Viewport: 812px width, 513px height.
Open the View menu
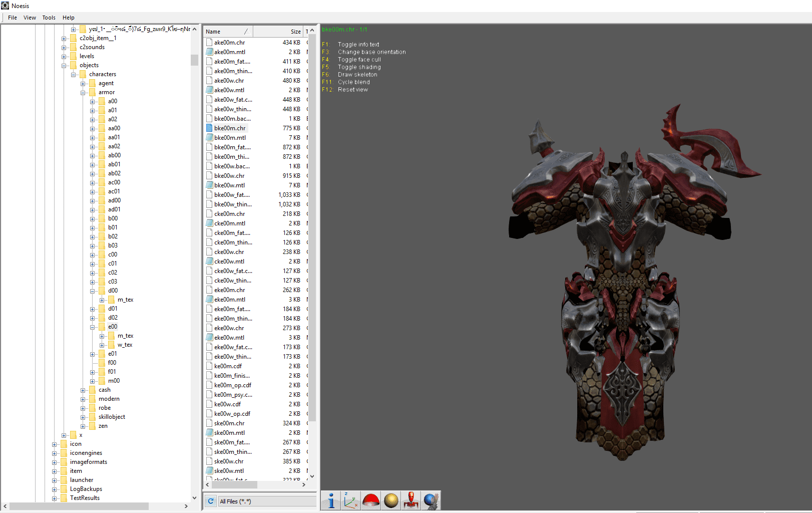(x=30, y=18)
